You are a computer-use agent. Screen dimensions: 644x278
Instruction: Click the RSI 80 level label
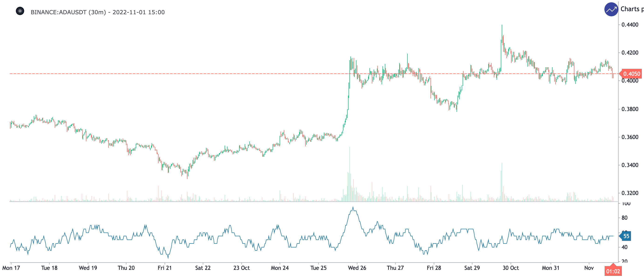[x=624, y=218]
